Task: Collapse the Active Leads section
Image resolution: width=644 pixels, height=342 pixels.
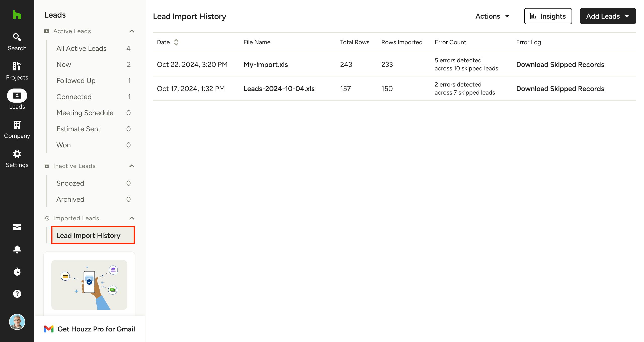Action: [132, 31]
